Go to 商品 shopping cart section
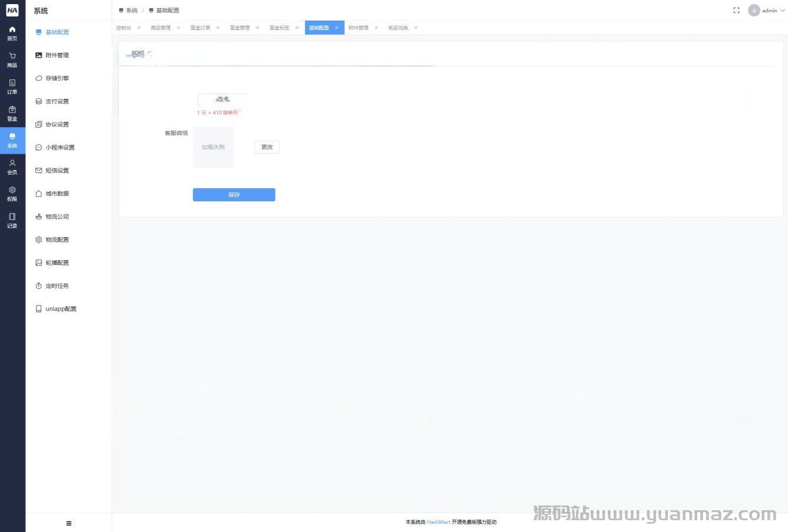Image resolution: width=788 pixels, height=532 pixels. [x=12, y=59]
